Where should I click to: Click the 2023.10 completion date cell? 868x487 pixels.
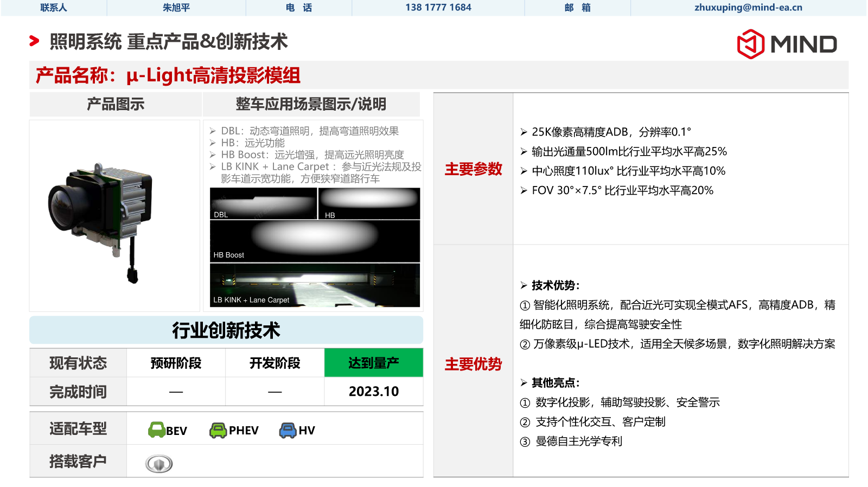point(373,392)
